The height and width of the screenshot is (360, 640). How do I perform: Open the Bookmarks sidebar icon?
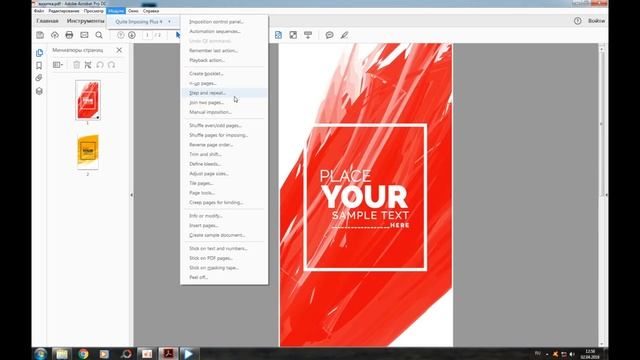[39, 65]
